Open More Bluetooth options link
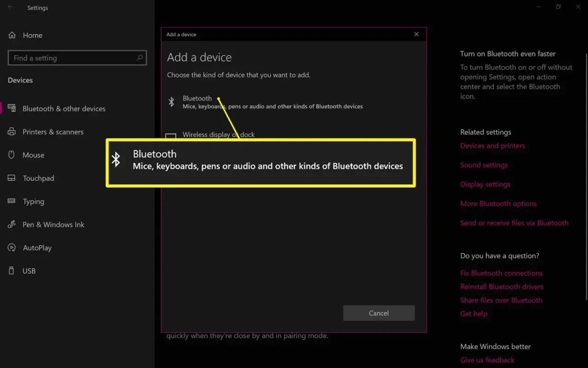The image size is (588, 368). coord(498,204)
